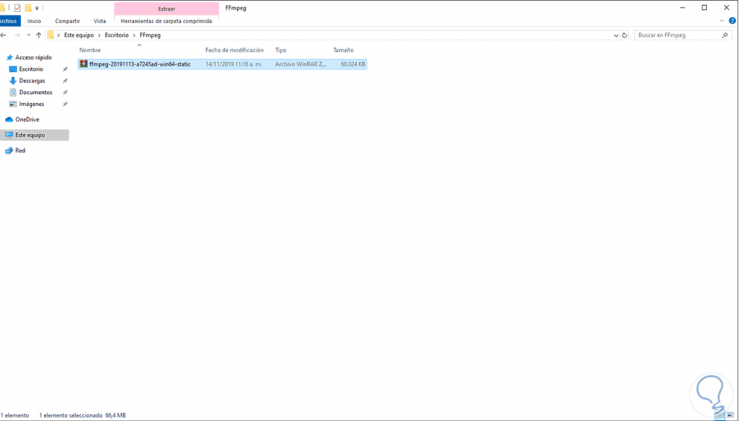Click the WinRAR archive file icon
Screen dimensions: 745x421
click(x=84, y=64)
